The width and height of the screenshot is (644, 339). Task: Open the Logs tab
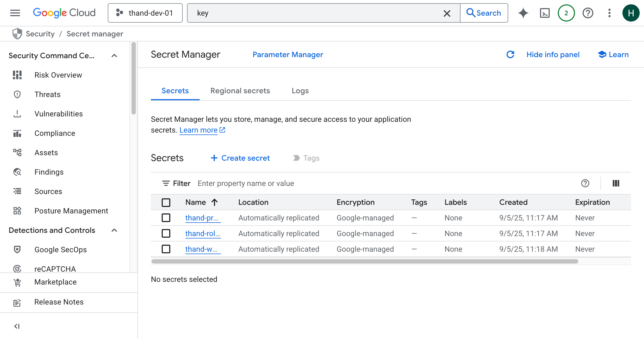coord(300,91)
